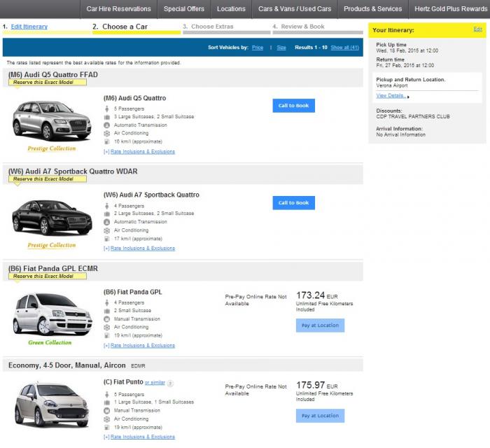Screen dimensions: 490x448
Task: Click Prestige Collection label under Audi Q5
Action: click(52, 148)
